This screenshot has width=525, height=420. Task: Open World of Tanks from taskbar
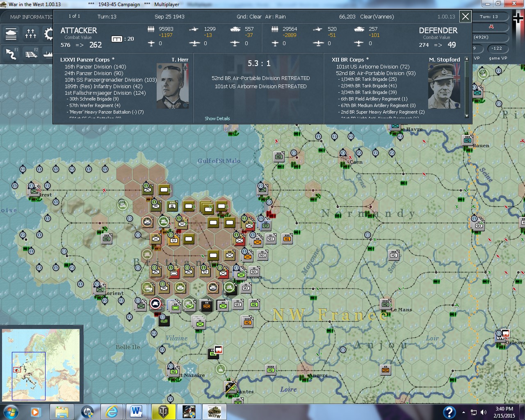click(x=163, y=412)
